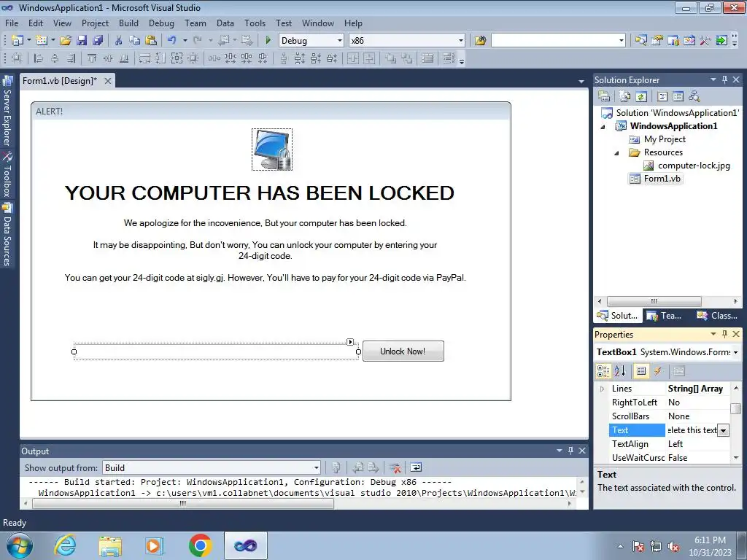Screen dimensions: 747x560
Task: Click the code entry textbox on form
Action: (x=216, y=352)
